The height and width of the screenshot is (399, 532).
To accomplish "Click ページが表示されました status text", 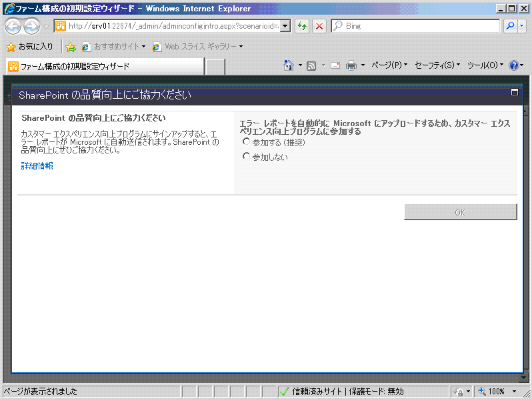I will coord(41,392).
